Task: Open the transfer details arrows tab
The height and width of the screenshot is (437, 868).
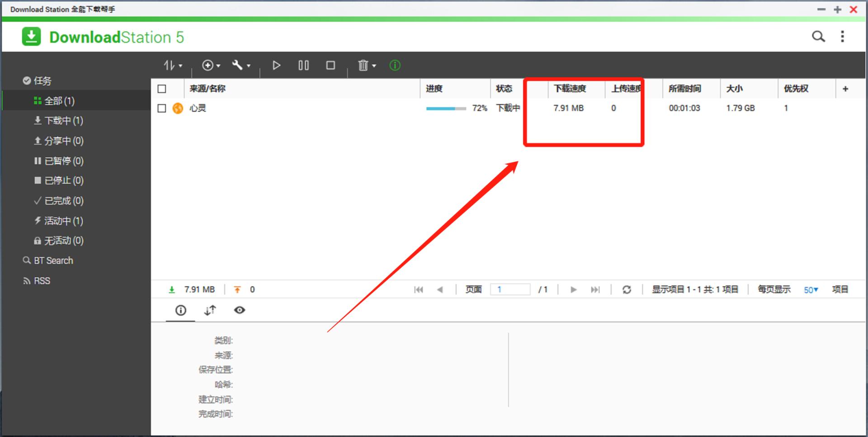Action: pyautogui.click(x=210, y=310)
